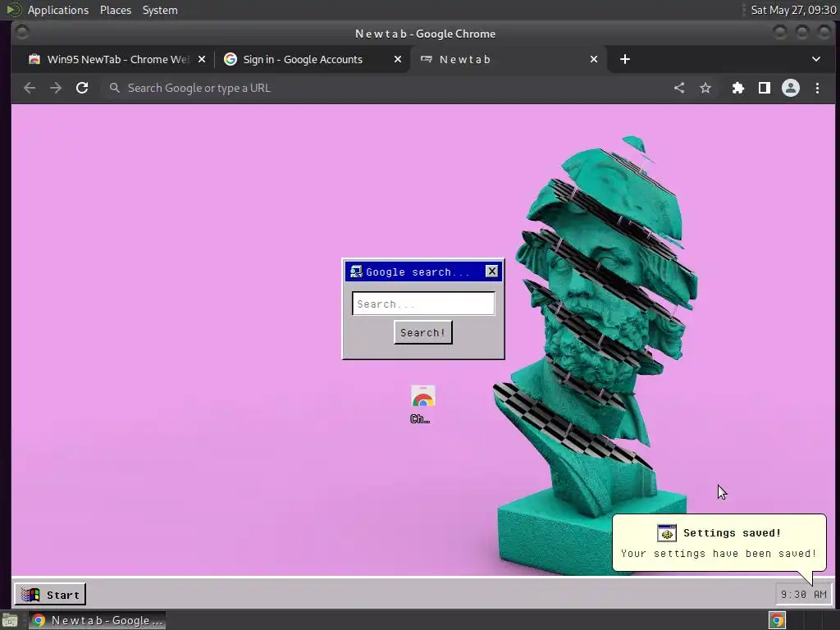Close the Google search window
840x630 pixels.
[492, 271]
